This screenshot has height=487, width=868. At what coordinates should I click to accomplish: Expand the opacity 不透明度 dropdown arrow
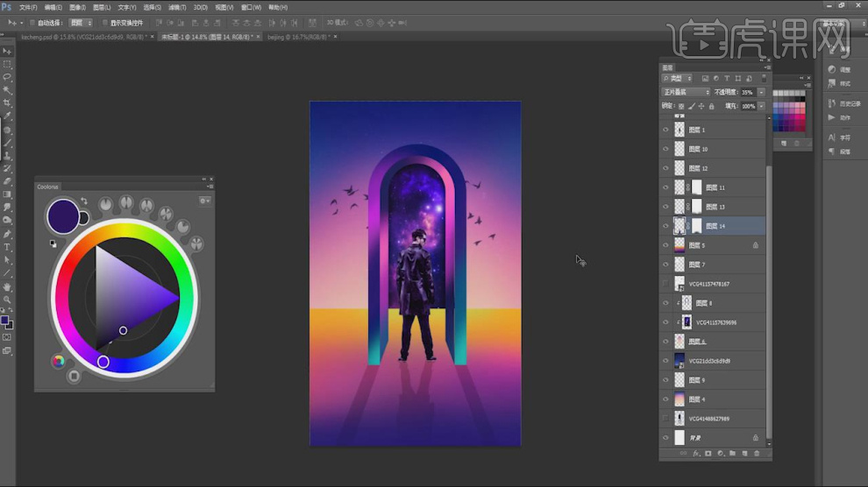pos(760,92)
